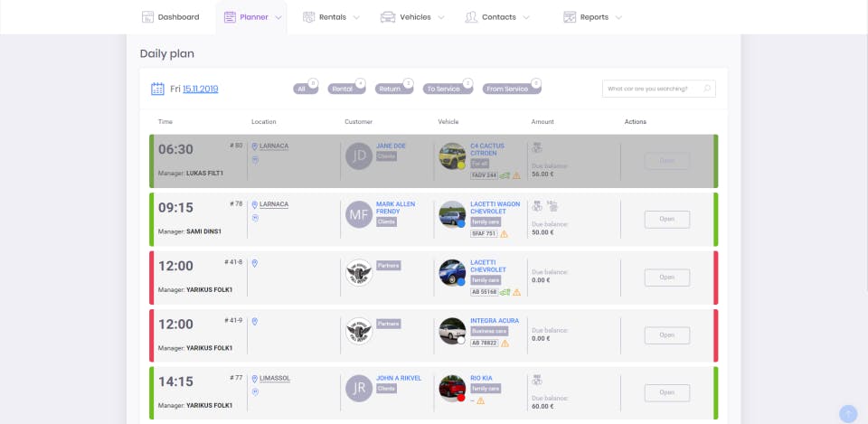Click location pin icon in 09:15 row
The height and width of the screenshot is (424, 868).
(255, 204)
